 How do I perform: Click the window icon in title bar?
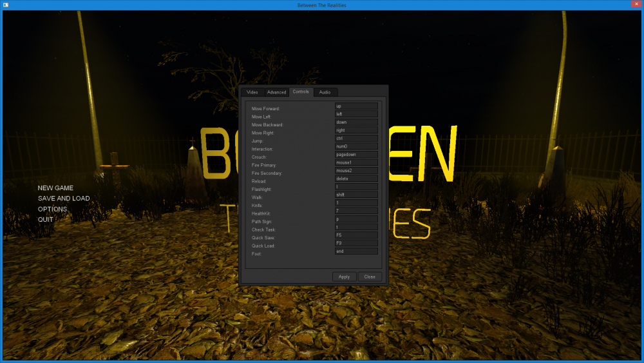6,5
